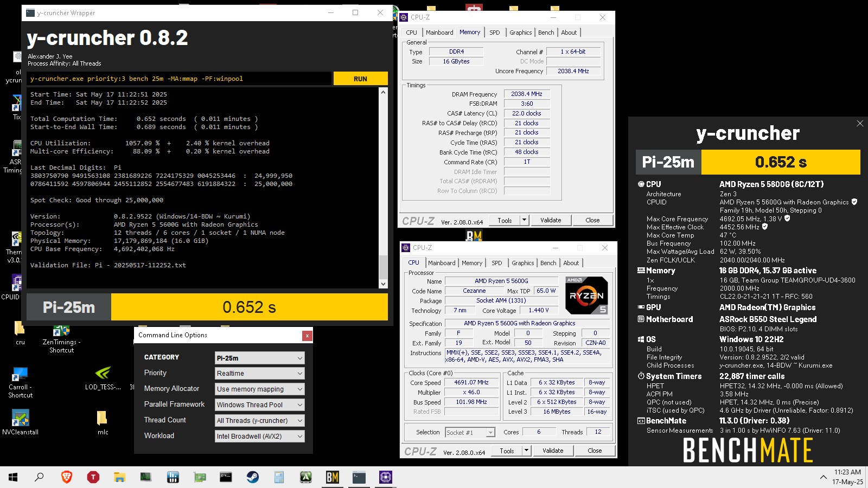The width and height of the screenshot is (868, 488).
Task: Open LOD_TESS NVIDIA desktop icon
Action: coord(103,378)
